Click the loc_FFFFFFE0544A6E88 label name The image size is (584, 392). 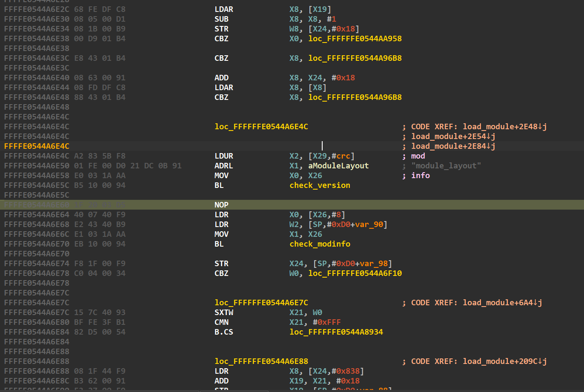coord(261,361)
